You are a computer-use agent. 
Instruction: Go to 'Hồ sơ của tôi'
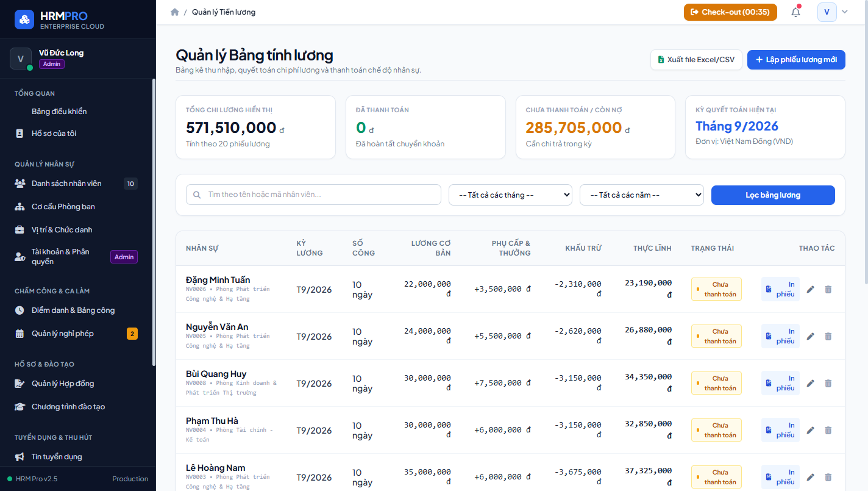click(x=76, y=134)
